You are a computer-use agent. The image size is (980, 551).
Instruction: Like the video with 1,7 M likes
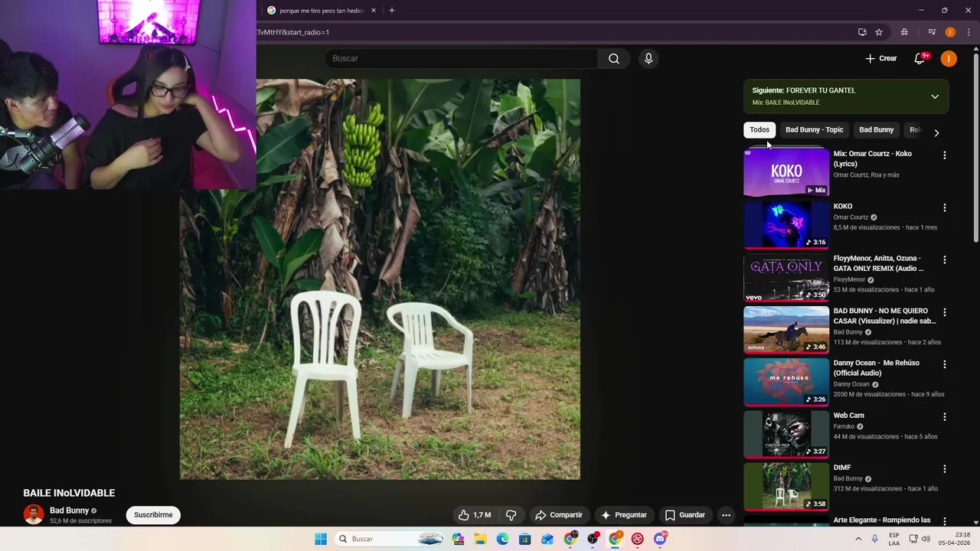click(x=475, y=515)
